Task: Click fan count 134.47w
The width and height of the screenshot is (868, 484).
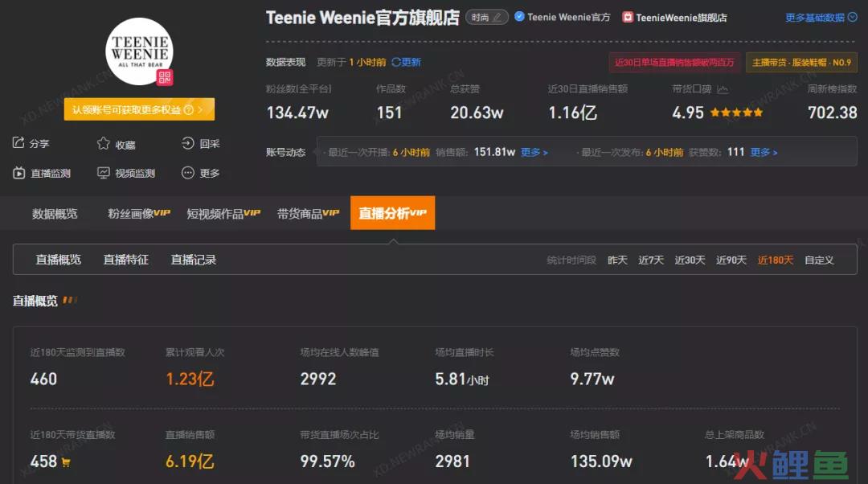Action: point(297,113)
